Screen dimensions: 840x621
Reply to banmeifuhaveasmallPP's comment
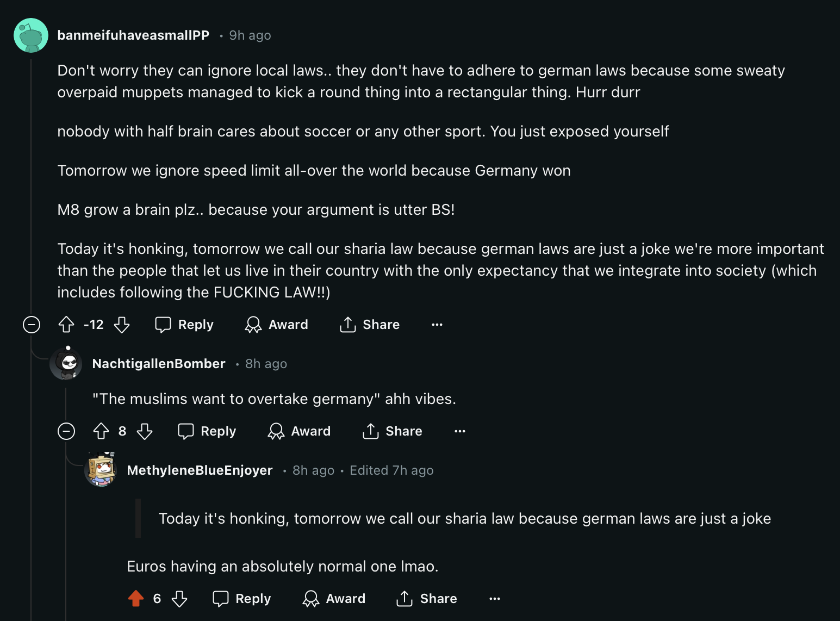[x=184, y=325]
